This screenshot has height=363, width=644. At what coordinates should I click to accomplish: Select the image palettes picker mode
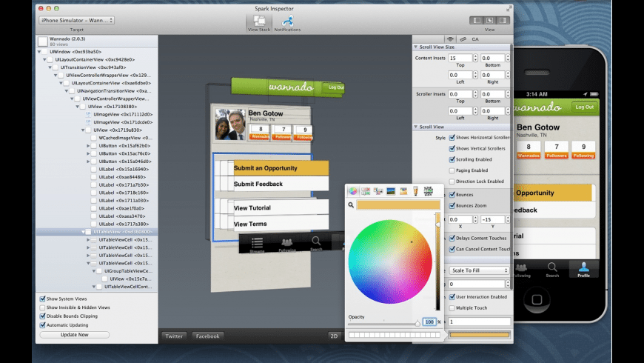(391, 191)
